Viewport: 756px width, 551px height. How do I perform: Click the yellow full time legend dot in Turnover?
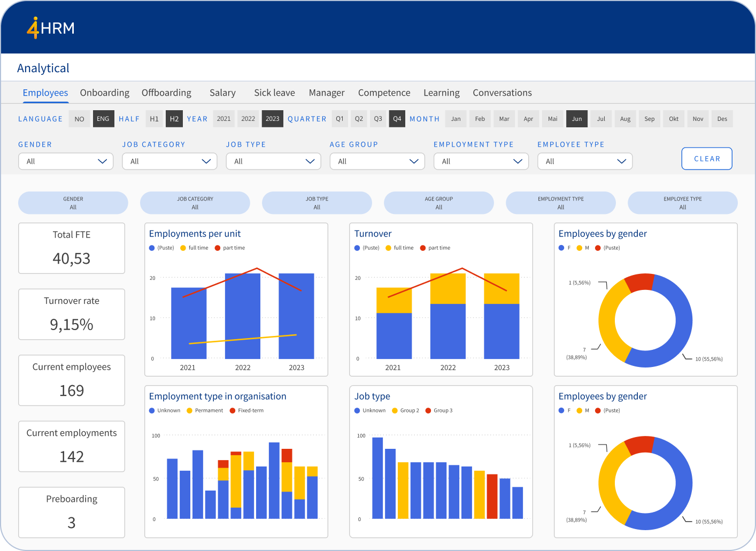pyautogui.click(x=388, y=248)
